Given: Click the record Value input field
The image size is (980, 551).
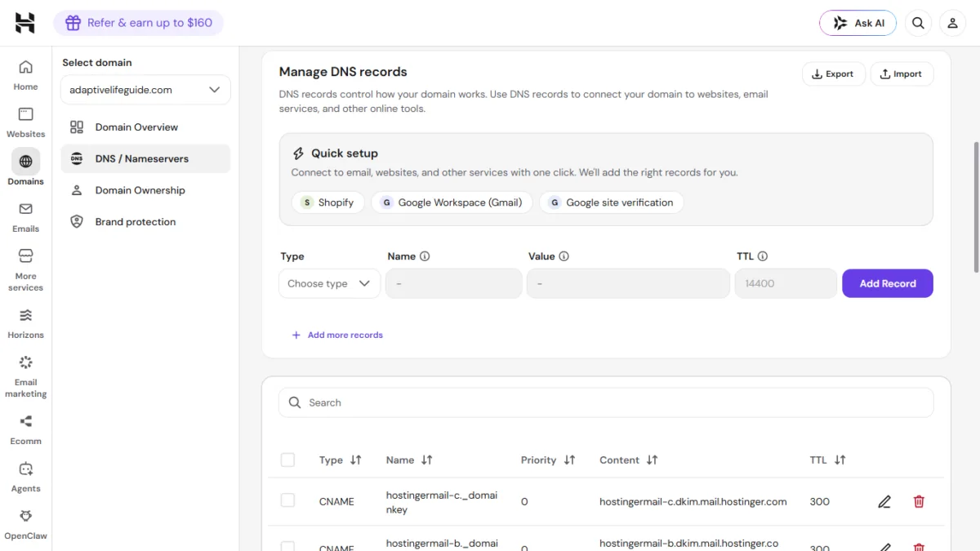Looking at the screenshot, I should [x=628, y=283].
